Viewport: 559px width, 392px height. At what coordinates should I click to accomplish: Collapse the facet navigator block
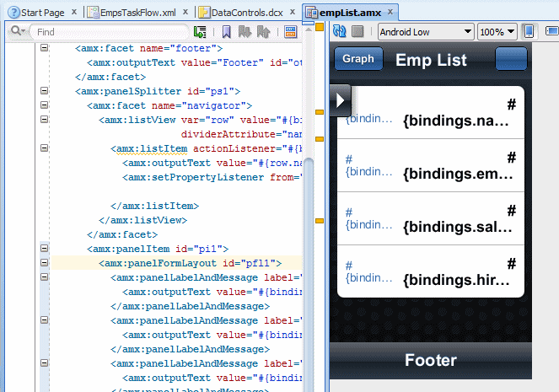pos(44,105)
